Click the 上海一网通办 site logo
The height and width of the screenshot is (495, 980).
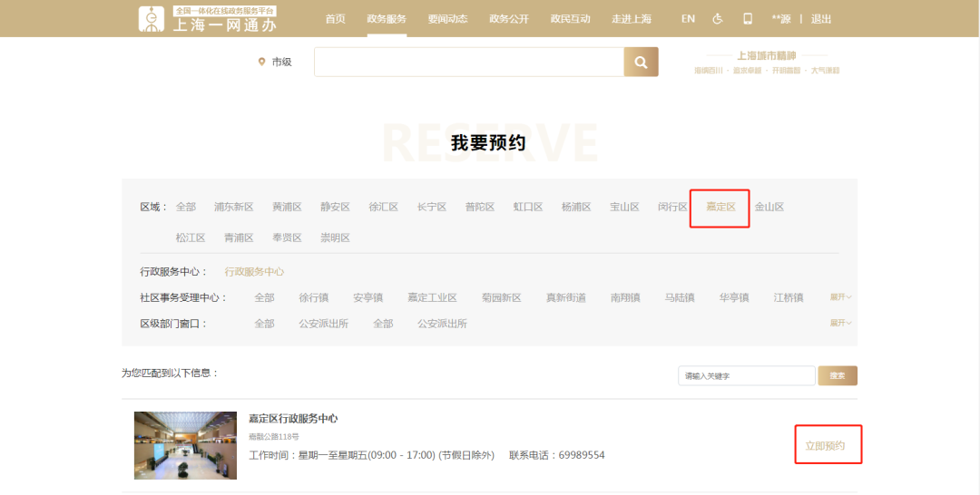(208, 19)
